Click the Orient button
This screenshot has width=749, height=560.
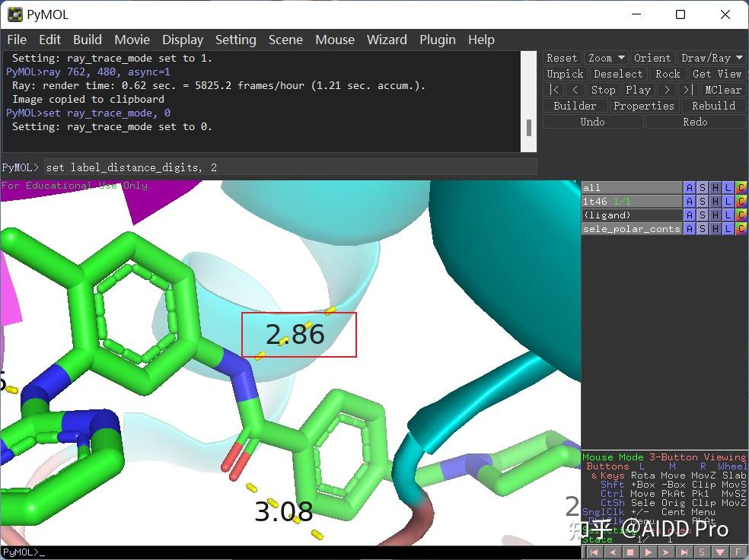point(652,58)
